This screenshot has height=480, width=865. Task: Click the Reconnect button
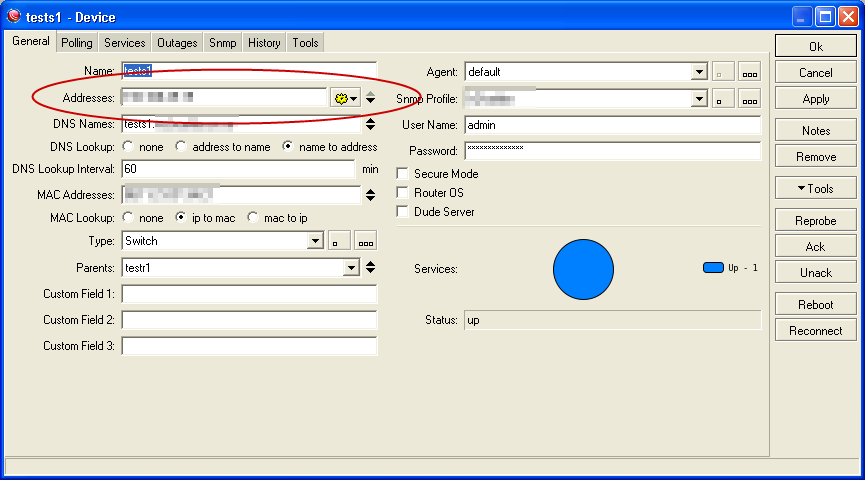pos(816,330)
